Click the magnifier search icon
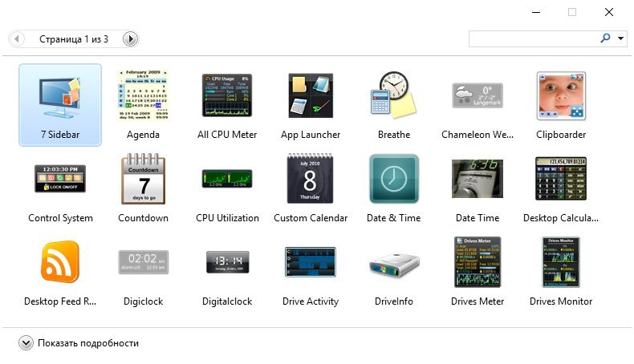Screen dimensions: 634x364 [x=605, y=38]
